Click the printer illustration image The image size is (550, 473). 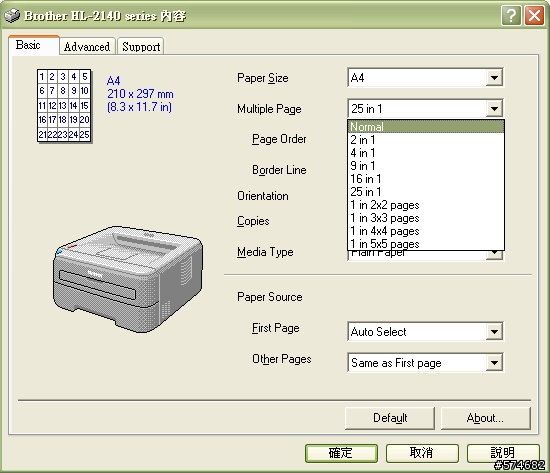[128, 279]
